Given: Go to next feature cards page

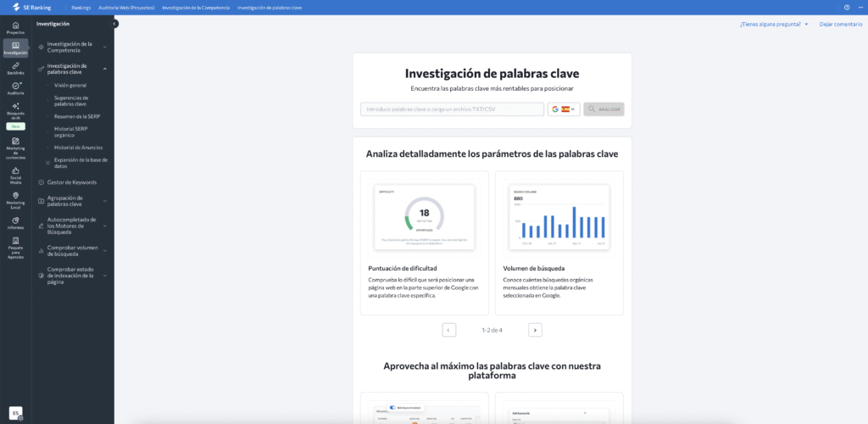Looking at the screenshot, I should coord(535,330).
